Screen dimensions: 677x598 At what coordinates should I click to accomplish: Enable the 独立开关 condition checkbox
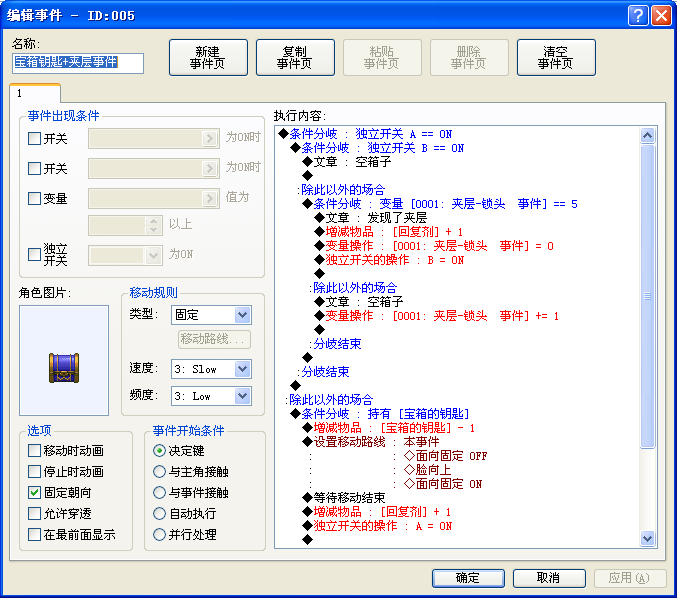point(34,254)
